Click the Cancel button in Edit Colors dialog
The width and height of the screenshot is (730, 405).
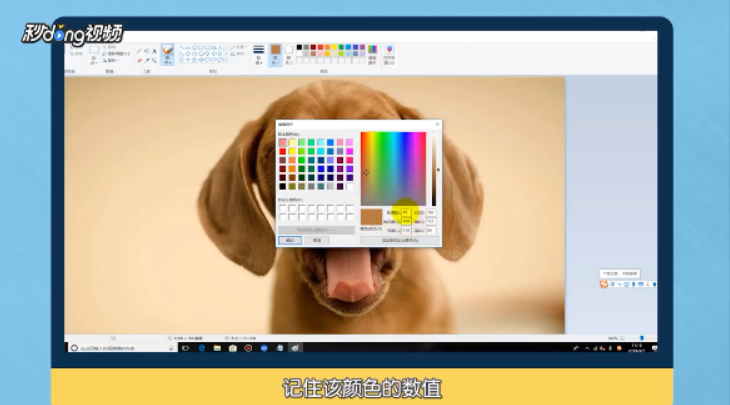pyautogui.click(x=317, y=240)
